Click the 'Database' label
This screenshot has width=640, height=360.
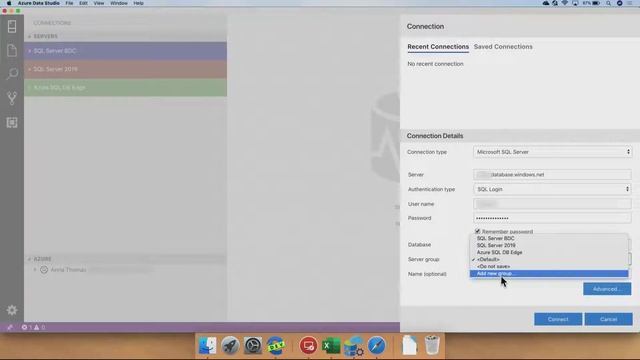click(419, 245)
